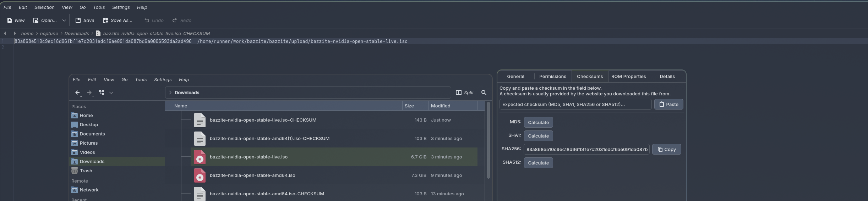The image size is (868, 201).
Task: Go forward in the file manager
Action: click(x=89, y=93)
